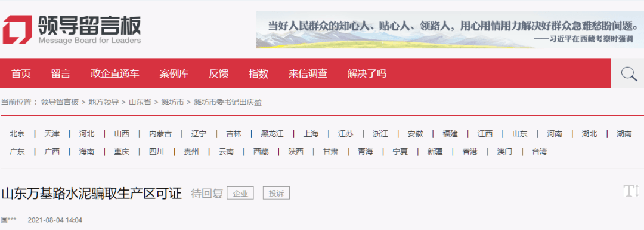The height and width of the screenshot is (230, 644).
Task: Click the search magnifier icon
Action: [x=629, y=74]
